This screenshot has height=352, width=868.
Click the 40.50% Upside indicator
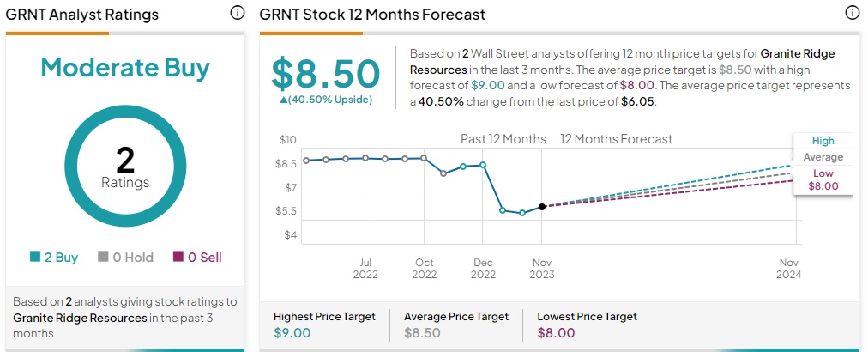coord(325,100)
